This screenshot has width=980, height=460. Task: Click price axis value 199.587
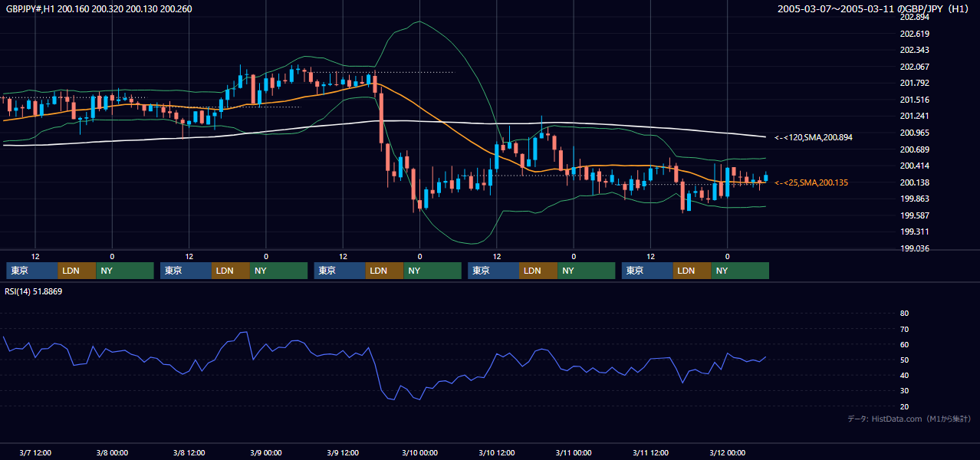tap(913, 215)
